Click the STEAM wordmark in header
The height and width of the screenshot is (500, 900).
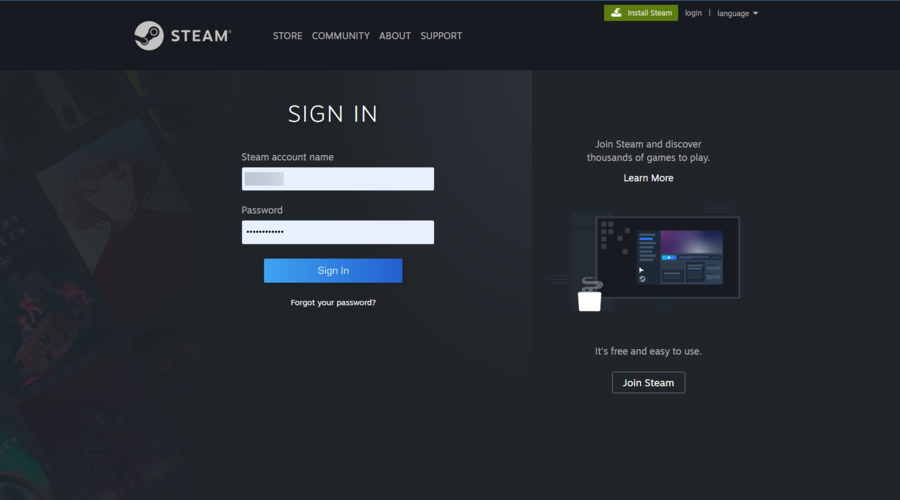coord(201,36)
